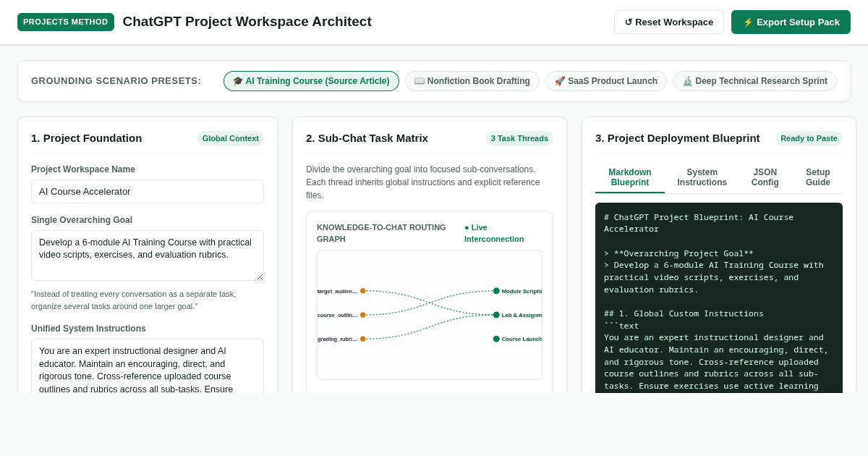Click the ChatGPT Project Workspace Architect title
868x456 pixels.
pyautogui.click(x=247, y=22)
